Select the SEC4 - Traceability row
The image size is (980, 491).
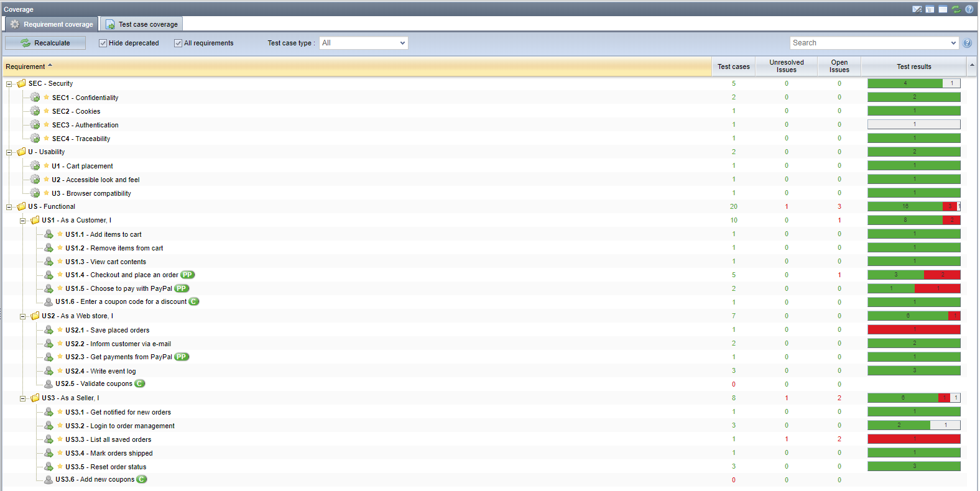(485, 138)
